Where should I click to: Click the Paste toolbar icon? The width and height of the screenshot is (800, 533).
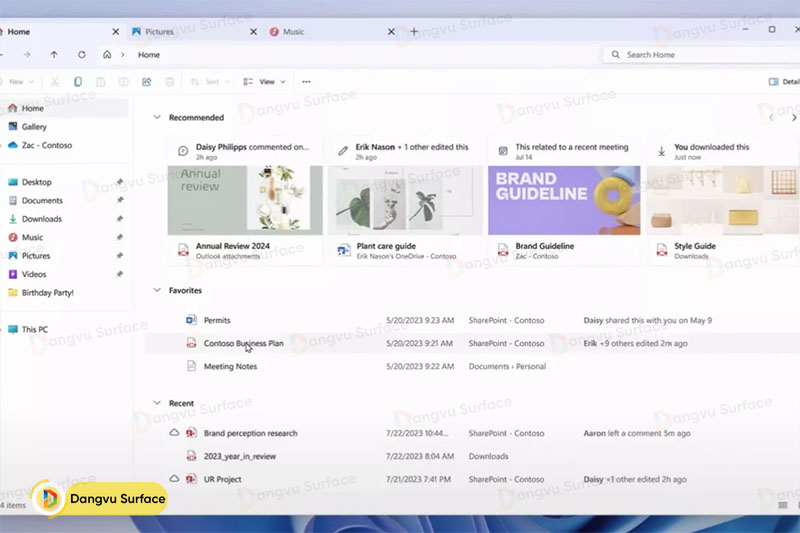tap(101, 82)
